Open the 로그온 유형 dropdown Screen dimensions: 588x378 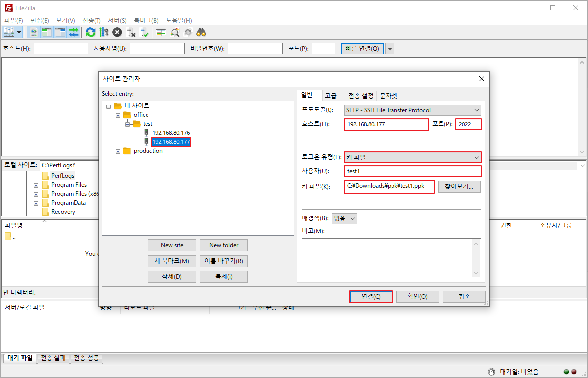coord(412,157)
